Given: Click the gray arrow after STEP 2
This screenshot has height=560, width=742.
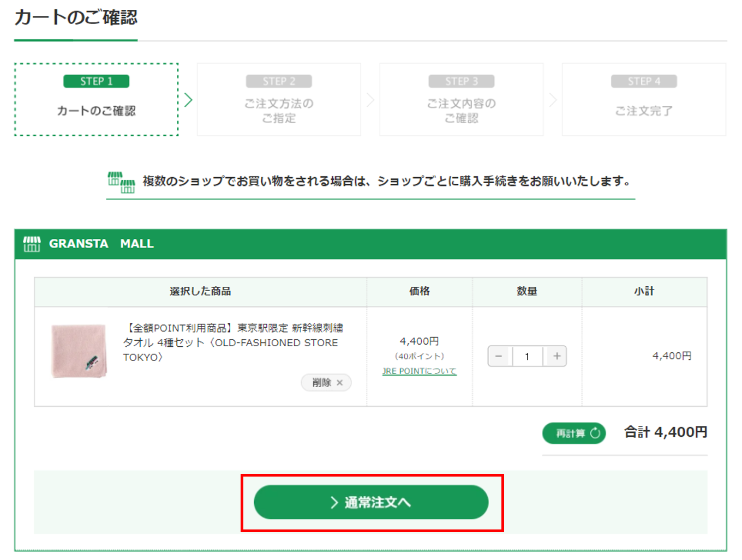Looking at the screenshot, I should [370, 100].
